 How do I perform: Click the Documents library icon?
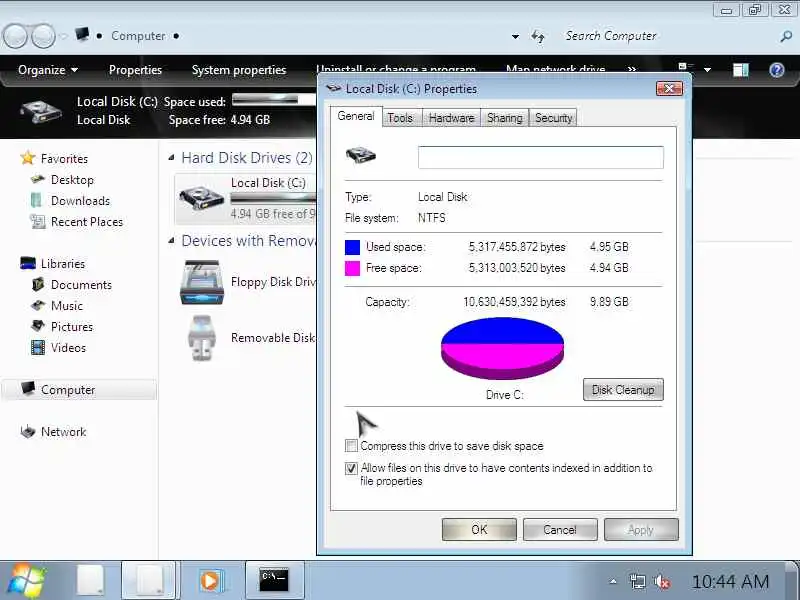pos(38,284)
